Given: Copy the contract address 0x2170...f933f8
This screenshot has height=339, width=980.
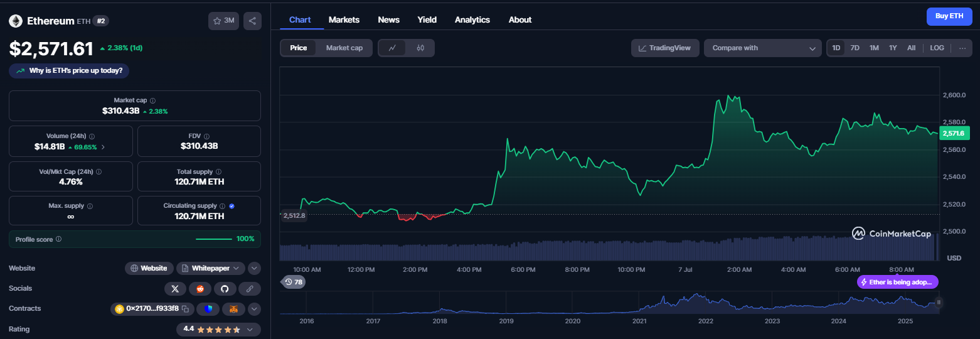Looking at the screenshot, I should pos(185,309).
